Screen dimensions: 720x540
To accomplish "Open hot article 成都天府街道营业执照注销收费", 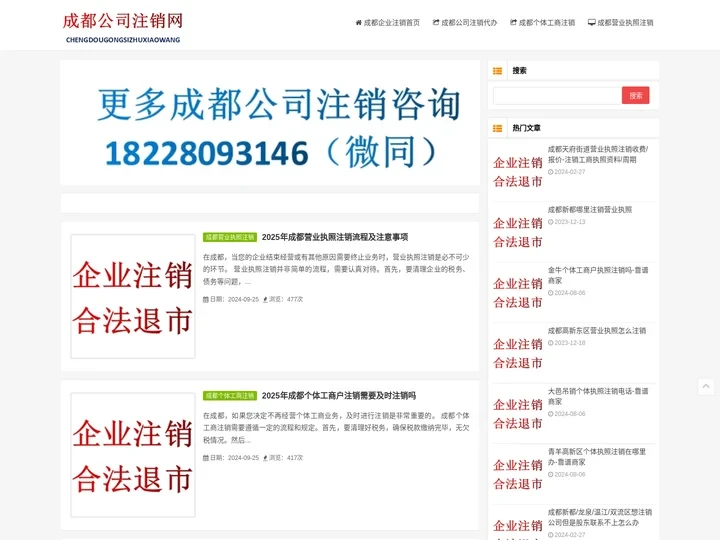I will [x=598, y=154].
